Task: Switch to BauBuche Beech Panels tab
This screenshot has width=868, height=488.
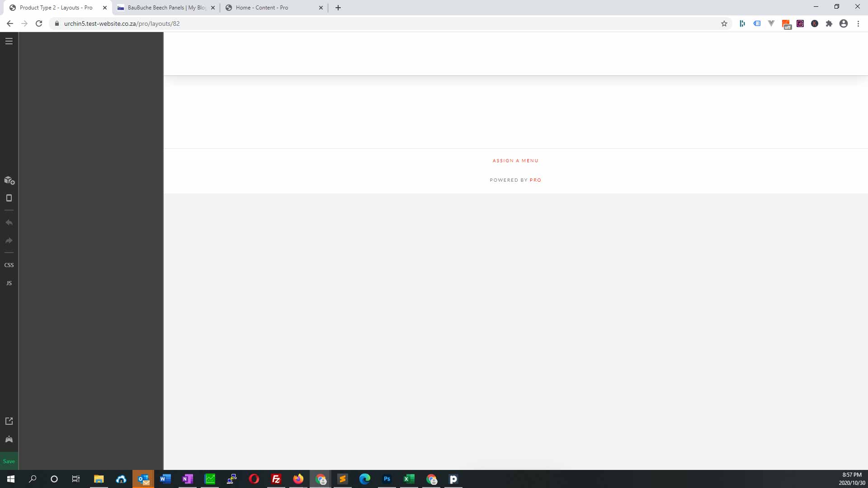Action: coord(166,8)
